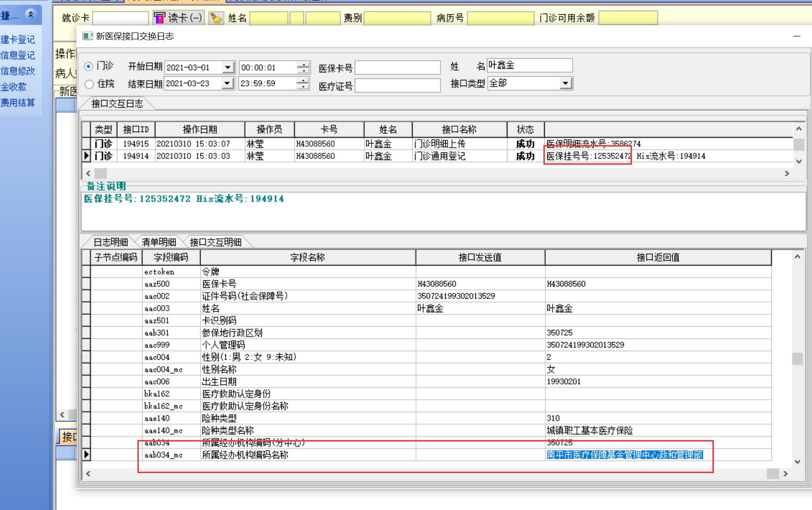The width and height of the screenshot is (812, 510).
Task: Click the up arrow of the detail grid scrollbar
Action: 797,257
